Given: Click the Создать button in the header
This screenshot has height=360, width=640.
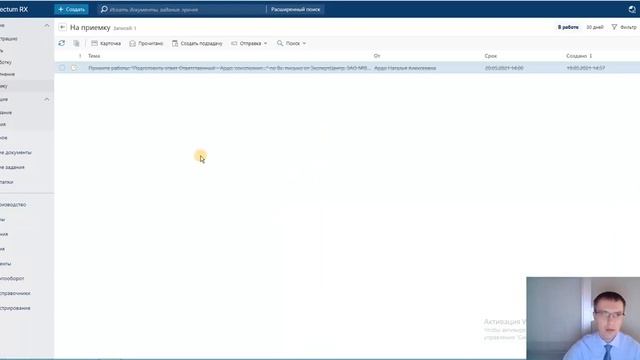Looking at the screenshot, I should [x=71, y=9].
